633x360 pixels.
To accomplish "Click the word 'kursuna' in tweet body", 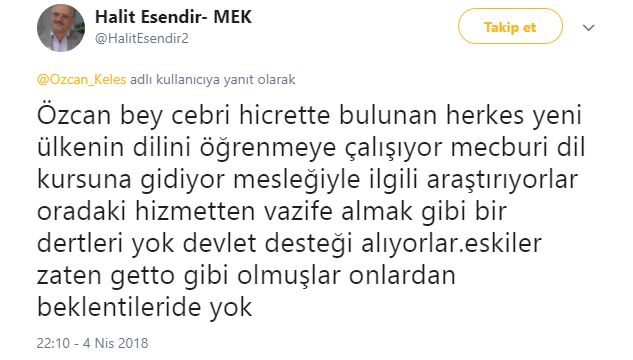I will (x=84, y=180).
